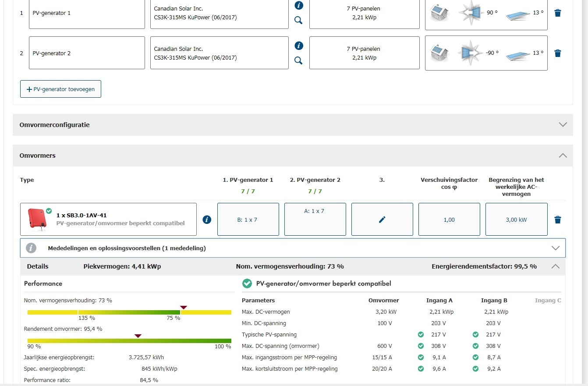Click the 3,00 kW AC power limit box
The image size is (588, 386).
(x=516, y=220)
